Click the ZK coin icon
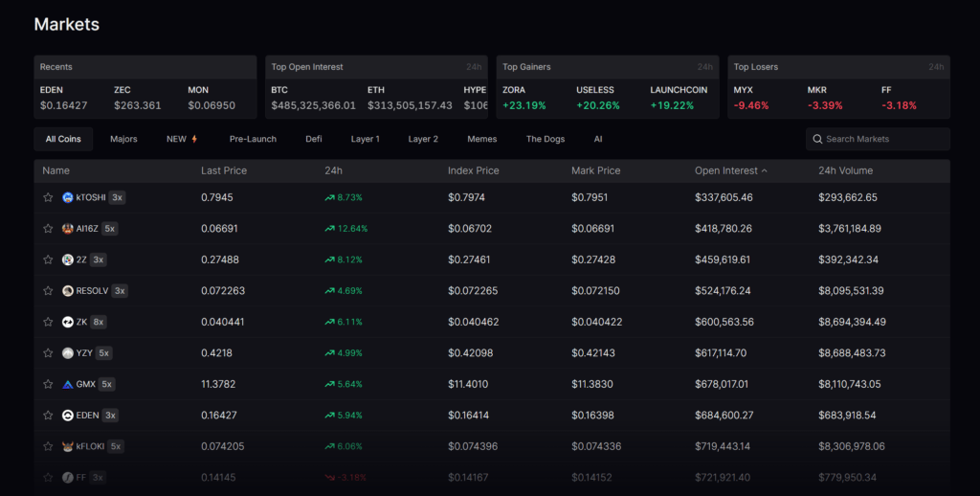This screenshot has height=496, width=980. [x=68, y=322]
